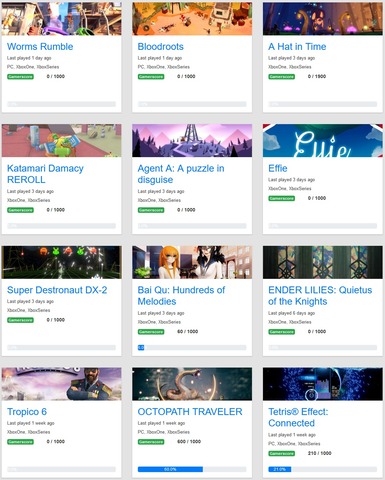The width and height of the screenshot is (385, 480).
Task: Open Bai Qu: Hundreds of Melodies link
Action: tap(181, 296)
